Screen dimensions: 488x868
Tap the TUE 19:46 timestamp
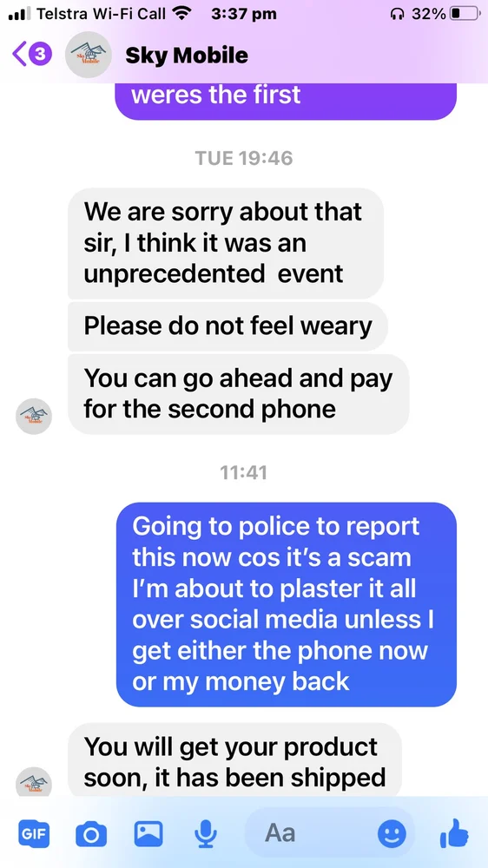[244, 158]
